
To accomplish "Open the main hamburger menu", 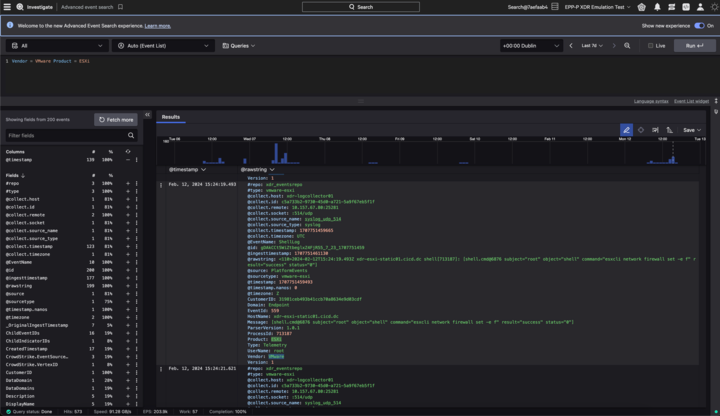I will click(6, 7).
